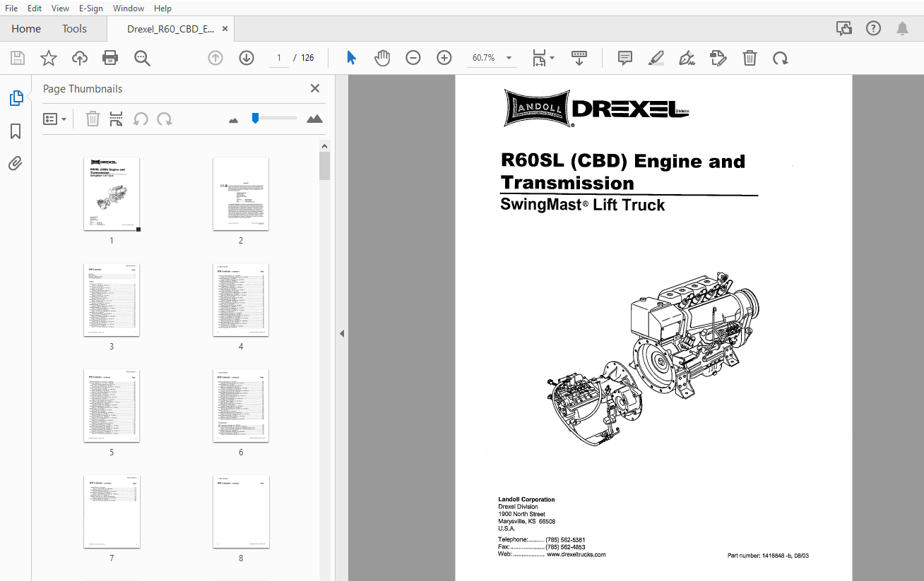Screen dimensions: 924x581
Task: Switch to the Tools tab
Action: pos(74,29)
